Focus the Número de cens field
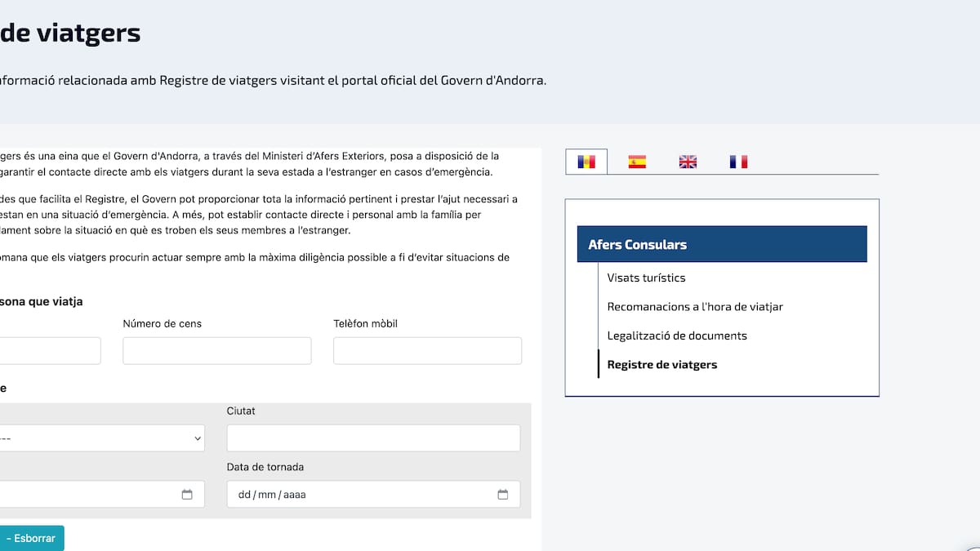 (x=216, y=351)
